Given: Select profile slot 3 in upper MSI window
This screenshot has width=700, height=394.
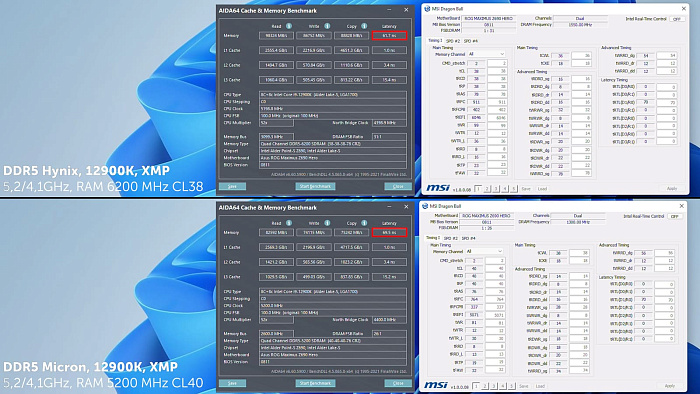Looking at the screenshot, I should coord(496,189).
